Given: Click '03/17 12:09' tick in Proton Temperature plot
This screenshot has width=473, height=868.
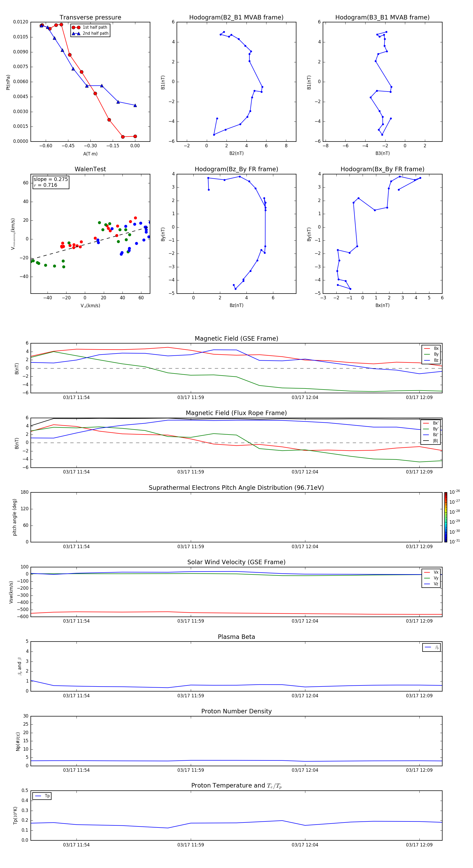Looking at the screenshot, I should 419,845.
